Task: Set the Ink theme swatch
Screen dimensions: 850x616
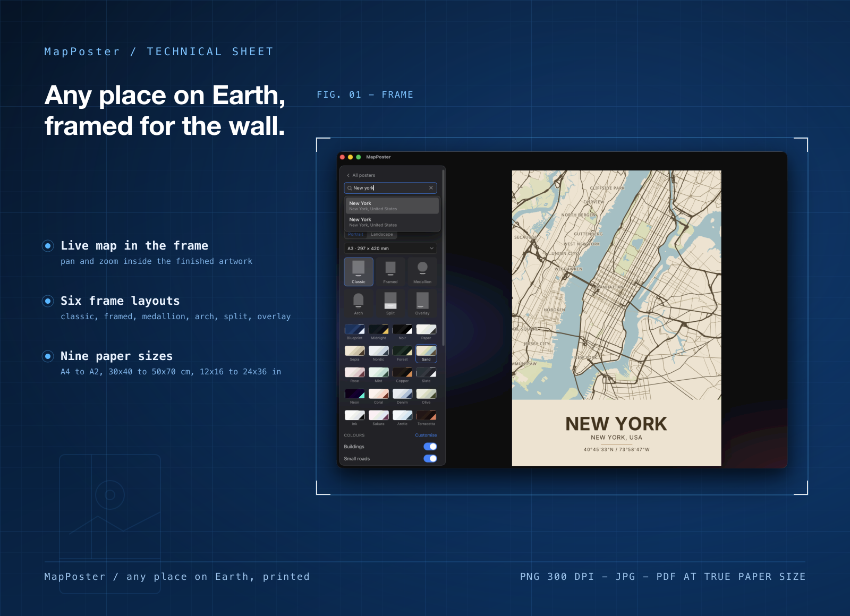Action: [354, 418]
